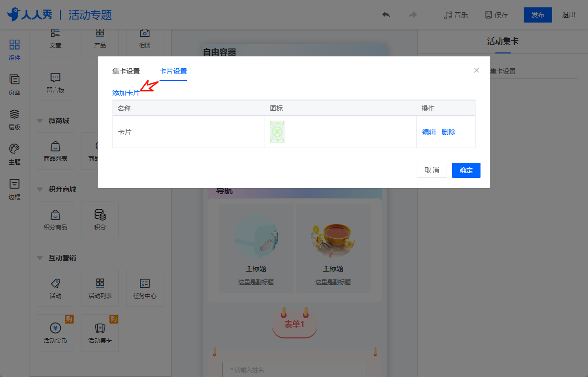This screenshot has height=377, width=588.
Task: Click the 确定 confirm button
Action: tap(466, 170)
